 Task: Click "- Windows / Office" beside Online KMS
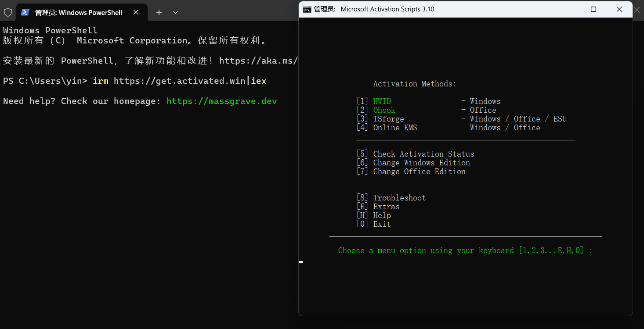[x=501, y=128]
